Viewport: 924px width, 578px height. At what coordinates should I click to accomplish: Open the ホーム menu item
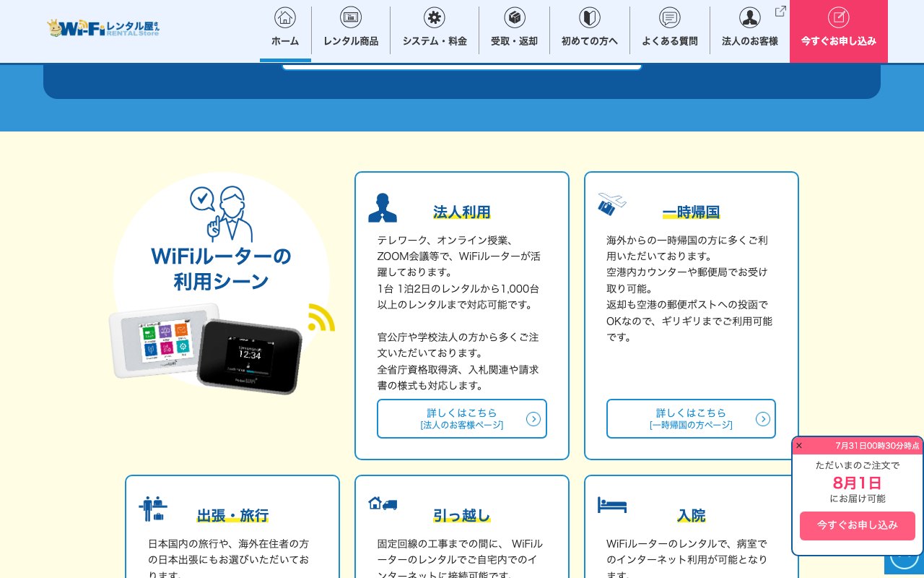coord(285,32)
